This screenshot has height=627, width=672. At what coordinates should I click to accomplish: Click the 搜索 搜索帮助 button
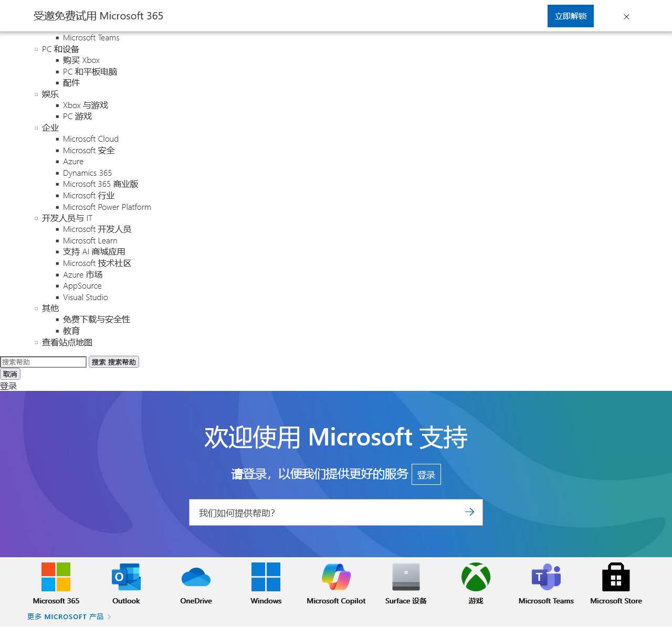coord(114,362)
